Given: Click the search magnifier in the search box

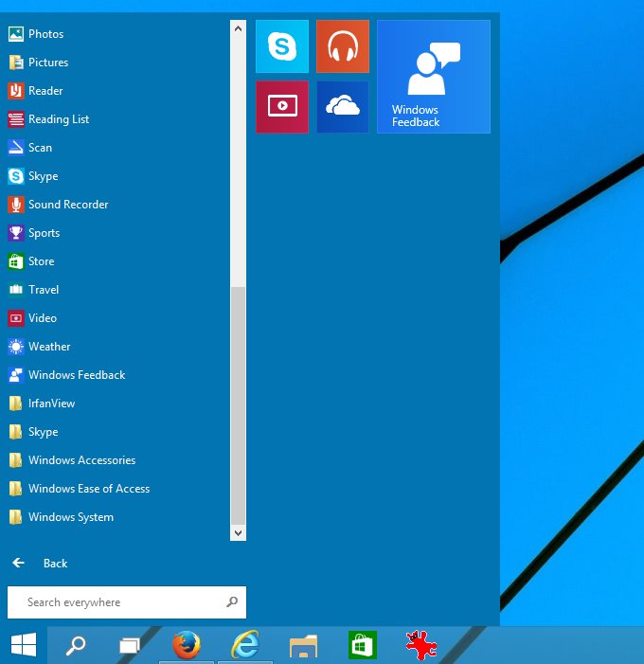Looking at the screenshot, I should pyautogui.click(x=232, y=601).
